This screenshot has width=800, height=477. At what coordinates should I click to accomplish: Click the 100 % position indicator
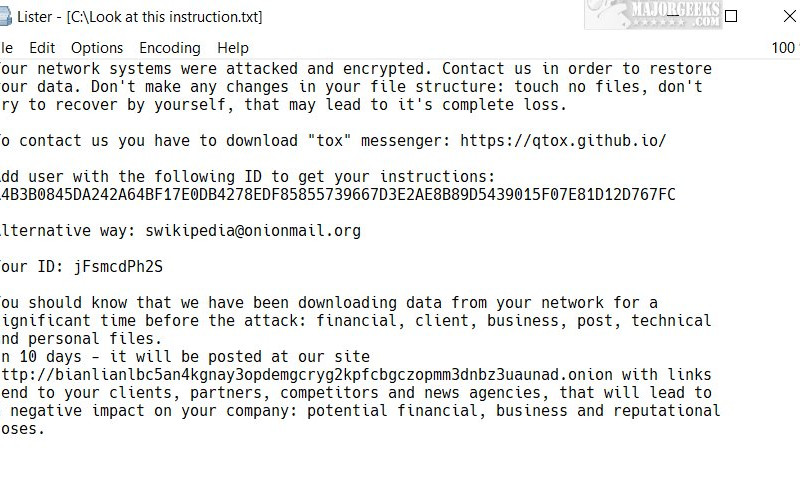click(x=785, y=47)
